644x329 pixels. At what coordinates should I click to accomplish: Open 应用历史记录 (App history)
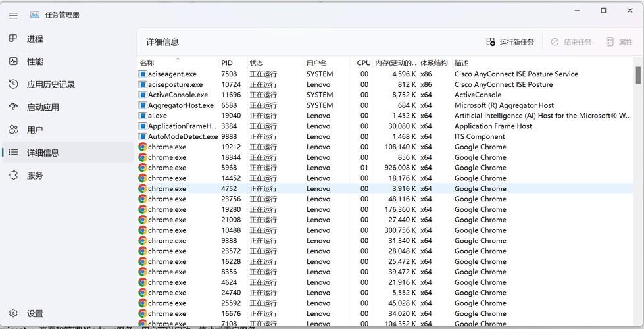click(67, 84)
